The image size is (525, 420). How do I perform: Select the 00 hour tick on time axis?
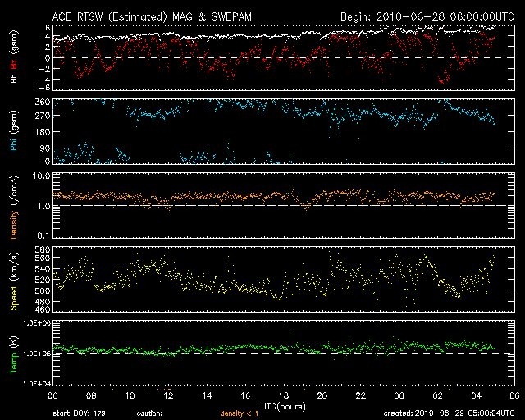pyautogui.click(x=399, y=395)
